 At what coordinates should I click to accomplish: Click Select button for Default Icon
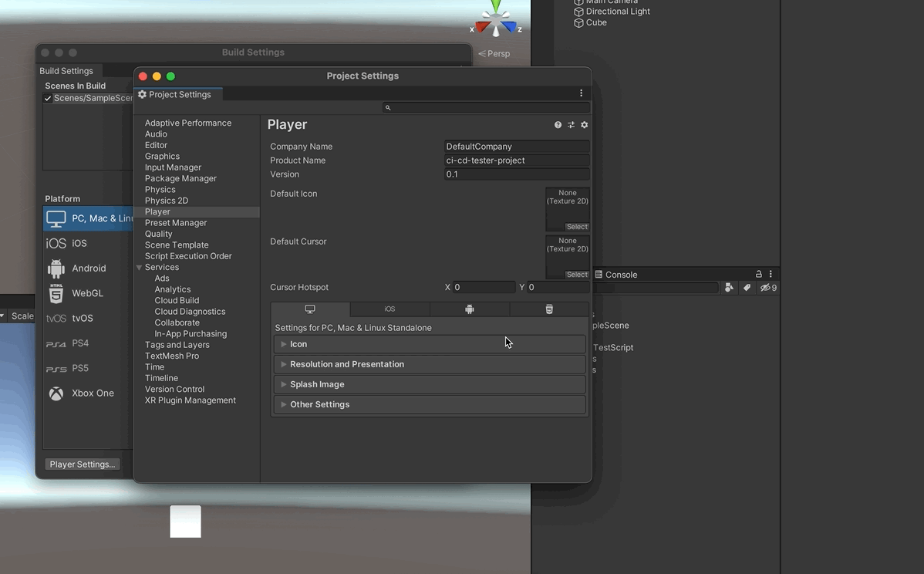point(577,227)
